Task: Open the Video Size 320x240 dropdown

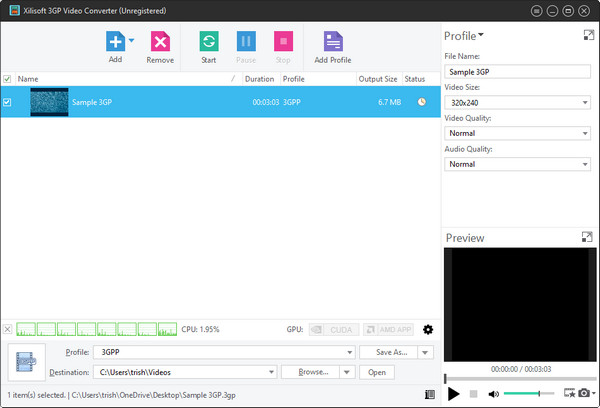Action: click(x=517, y=103)
